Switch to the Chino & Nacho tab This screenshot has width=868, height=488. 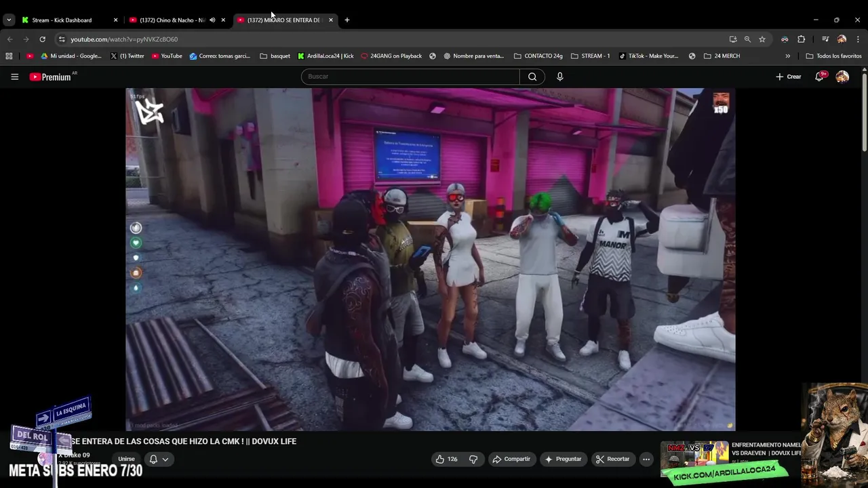pyautogui.click(x=174, y=20)
